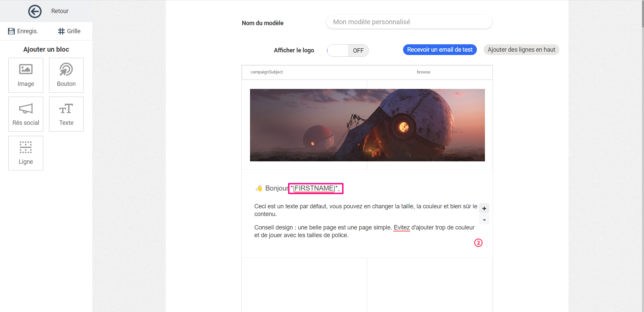The height and width of the screenshot is (312, 644).
Task: Click the browse link in header
Action: tap(424, 72)
